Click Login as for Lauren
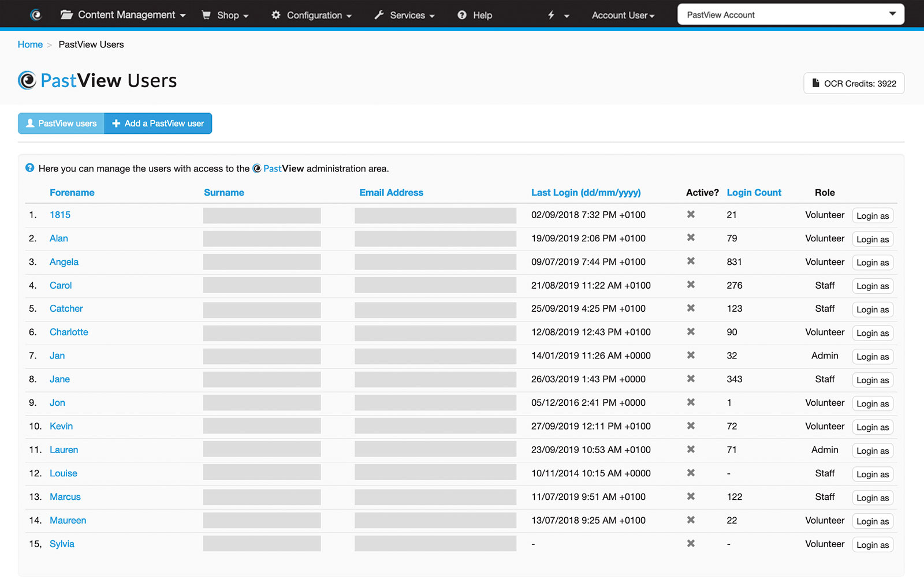Viewport: 924px width, 583px height. (873, 451)
